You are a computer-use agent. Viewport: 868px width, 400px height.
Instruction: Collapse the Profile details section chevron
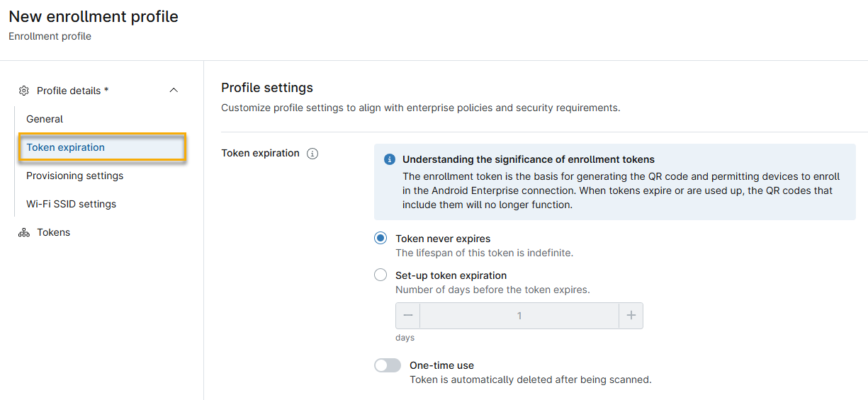click(x=174, y=91)
